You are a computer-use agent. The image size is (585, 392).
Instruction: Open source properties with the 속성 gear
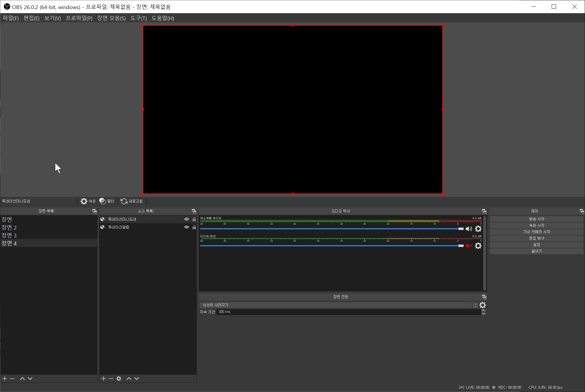[x=84, y=201]
